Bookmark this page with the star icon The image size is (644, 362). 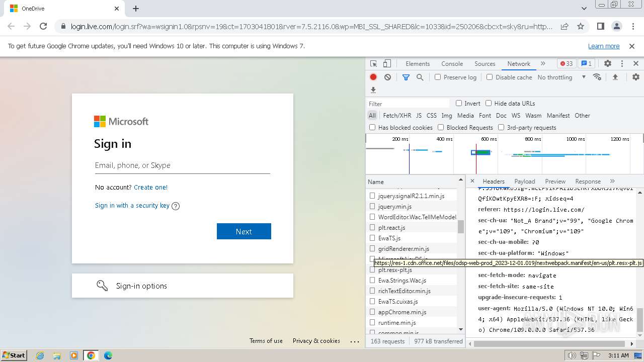(581, 26)
